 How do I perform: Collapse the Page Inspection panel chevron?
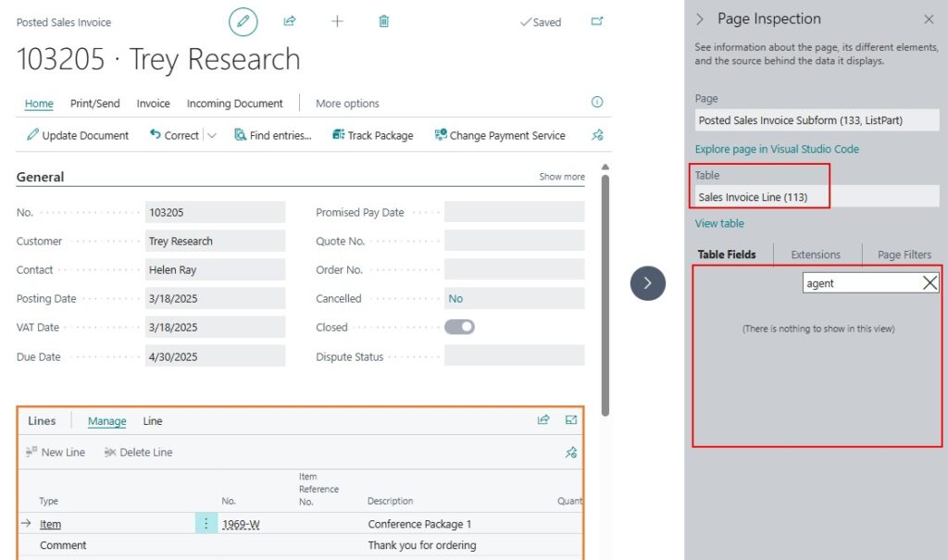pos(700,19)
